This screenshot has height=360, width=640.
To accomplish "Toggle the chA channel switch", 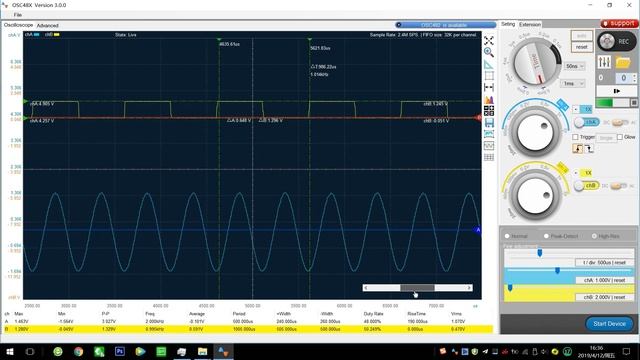I will point(587,122).
